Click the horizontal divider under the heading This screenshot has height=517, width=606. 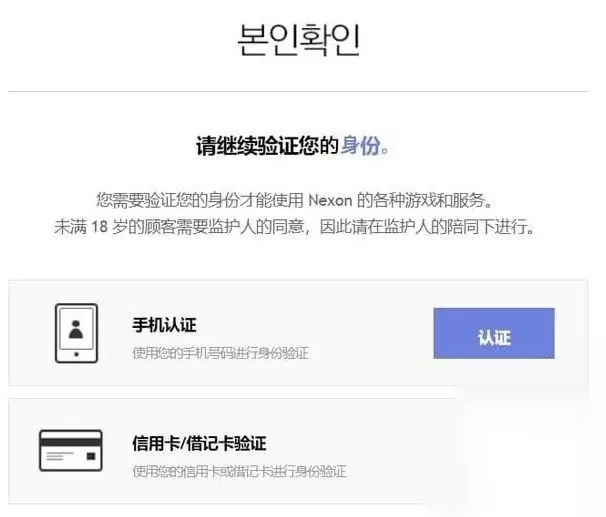(x=298, y=92)
